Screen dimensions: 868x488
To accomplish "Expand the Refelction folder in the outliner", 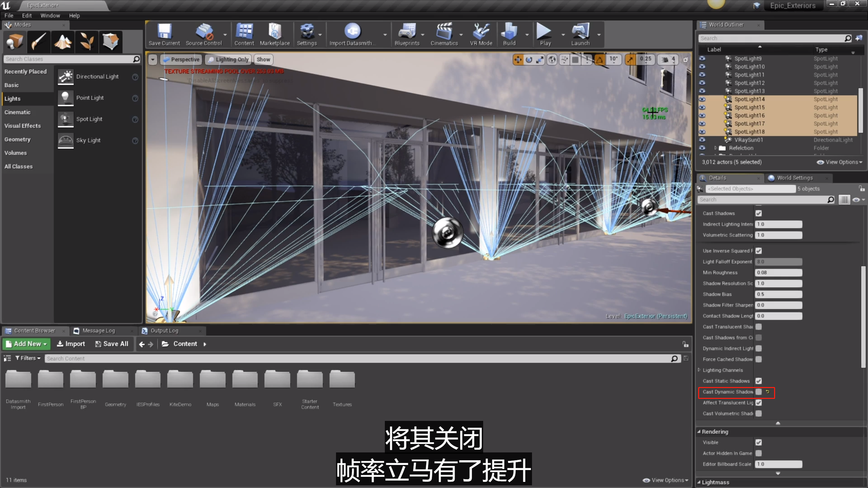I will point(715,148).
